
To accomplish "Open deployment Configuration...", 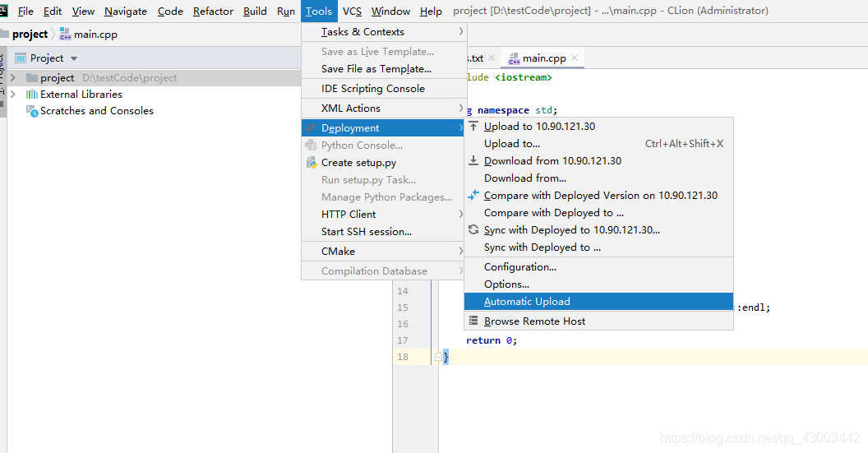I will point(598,267).
